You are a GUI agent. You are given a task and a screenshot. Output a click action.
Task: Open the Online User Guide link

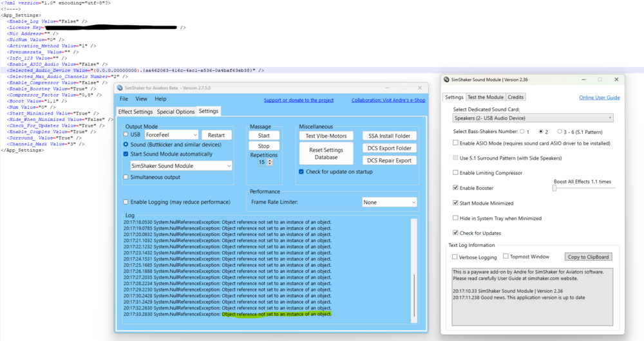[599, 98]
